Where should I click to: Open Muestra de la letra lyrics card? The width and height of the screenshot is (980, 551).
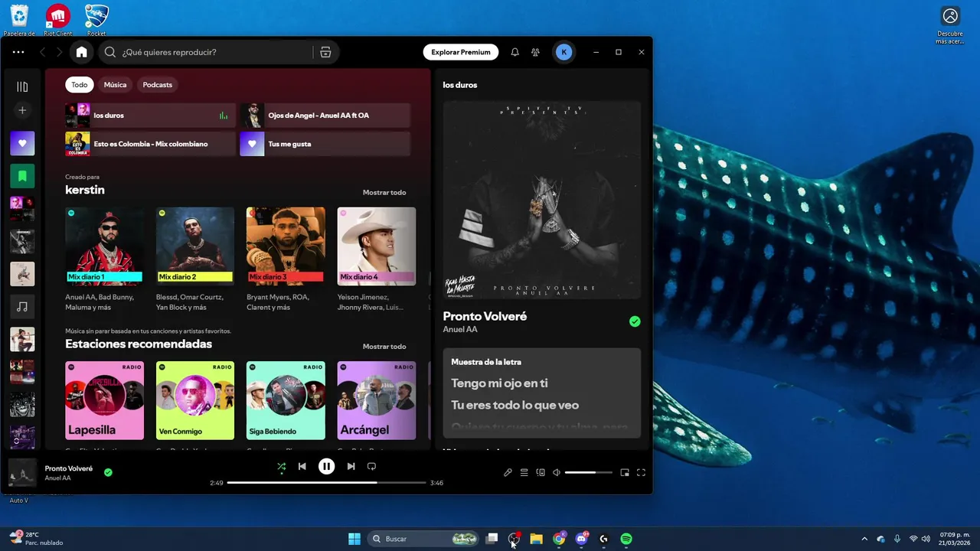click(x=542, y=393)
